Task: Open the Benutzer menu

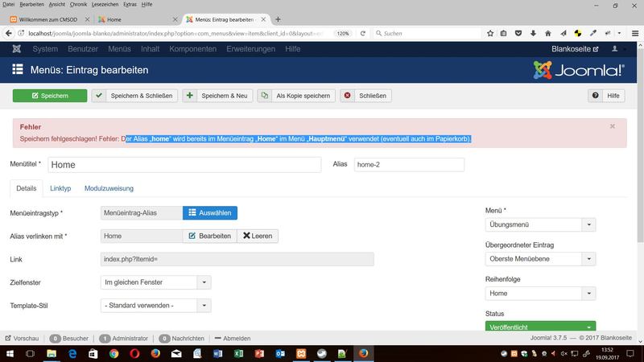Action: click(x=83, y=49)
